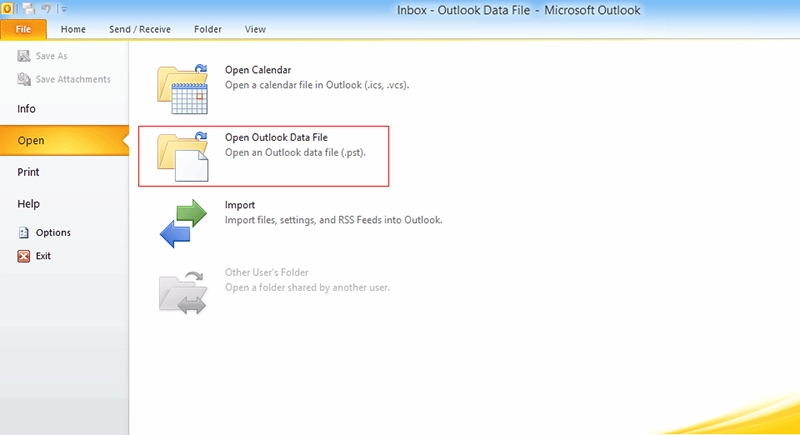
Task: Click text 'Open an Outlook data file (.pst).'
Action: click(295, 152)
